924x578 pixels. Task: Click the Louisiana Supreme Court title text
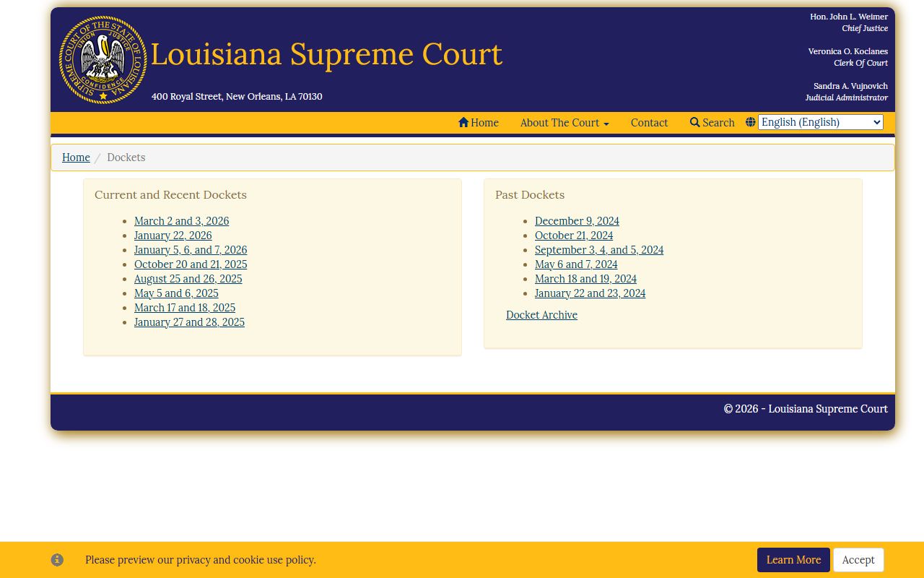(326, 54)
